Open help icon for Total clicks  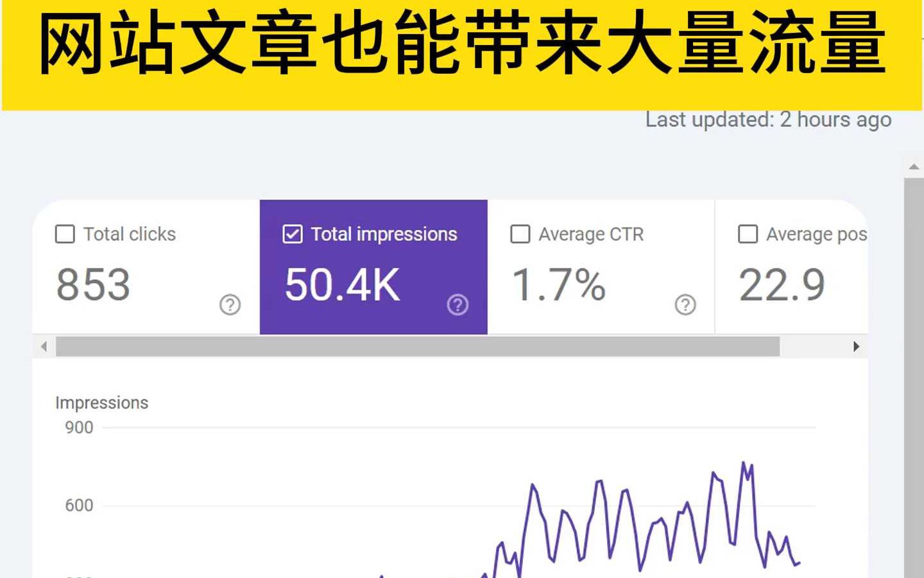tap(230, 304)
